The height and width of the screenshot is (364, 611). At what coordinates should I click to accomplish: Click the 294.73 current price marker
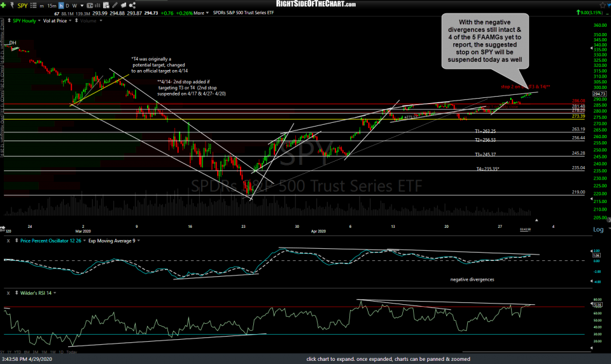coord(599,94)
